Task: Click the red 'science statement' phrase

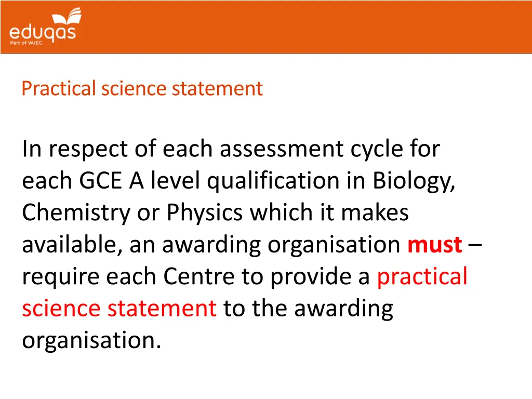Action: 119,309
